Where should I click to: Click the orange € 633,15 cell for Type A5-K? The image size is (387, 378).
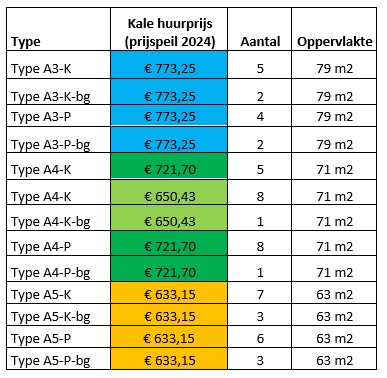[x=169, y=293]
